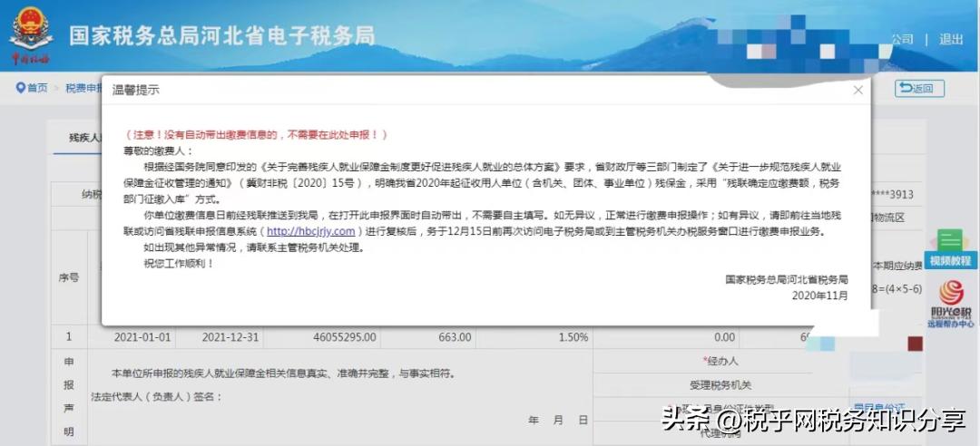Click the 受理税务机关 label
This screenshot has height=446, width=980.
[720, 385]
